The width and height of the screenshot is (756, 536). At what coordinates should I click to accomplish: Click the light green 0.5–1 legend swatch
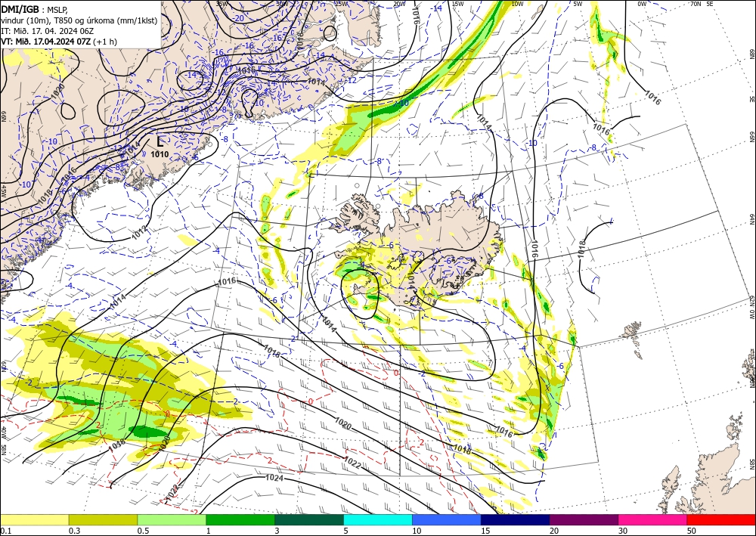click(172, 519)
